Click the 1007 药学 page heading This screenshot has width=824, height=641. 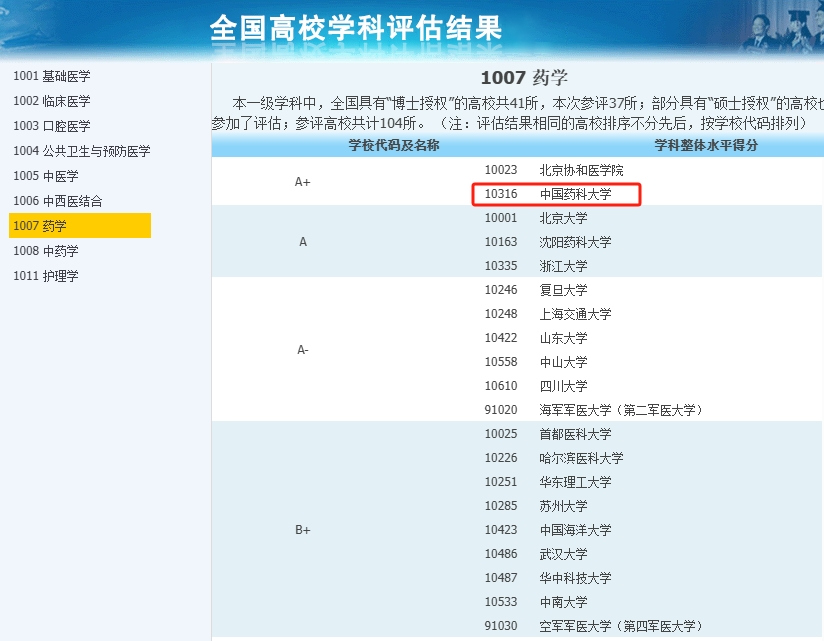[524, 78]
